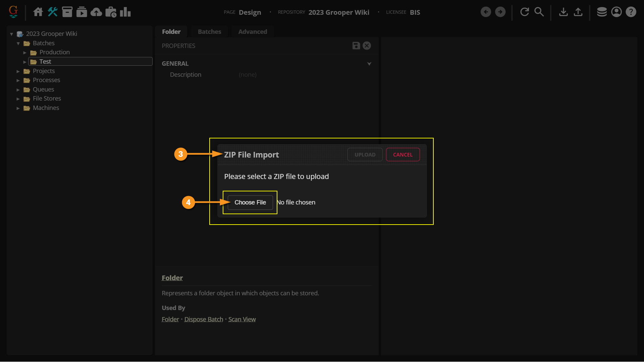This screenshot has height=362, width=644.
Task: Click the search magnifier icon
Action: pos(539,12)
